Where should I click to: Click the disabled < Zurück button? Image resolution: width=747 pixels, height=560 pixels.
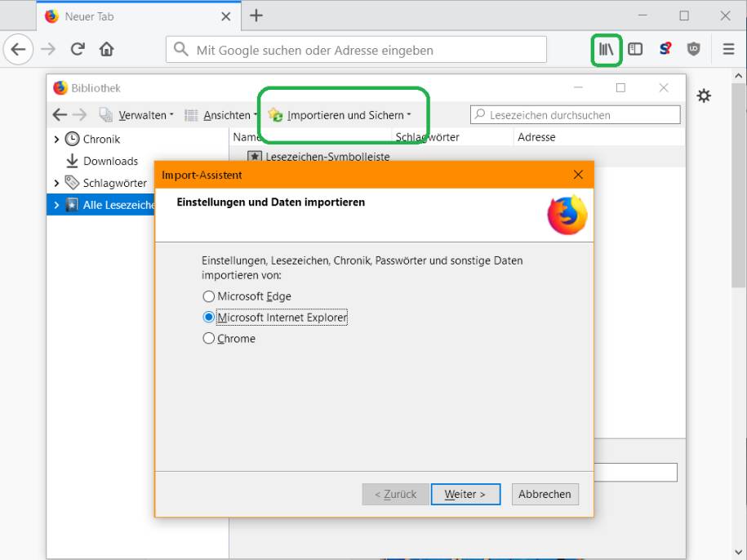[x=395, y=495]
